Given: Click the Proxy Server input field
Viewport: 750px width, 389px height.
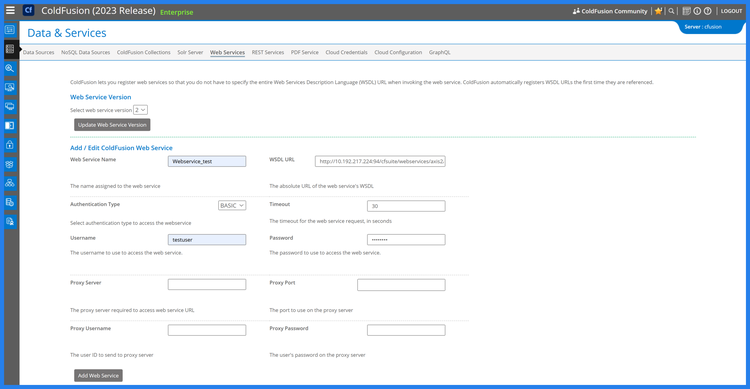Looking at the screenshot, I should click(207, 284).
